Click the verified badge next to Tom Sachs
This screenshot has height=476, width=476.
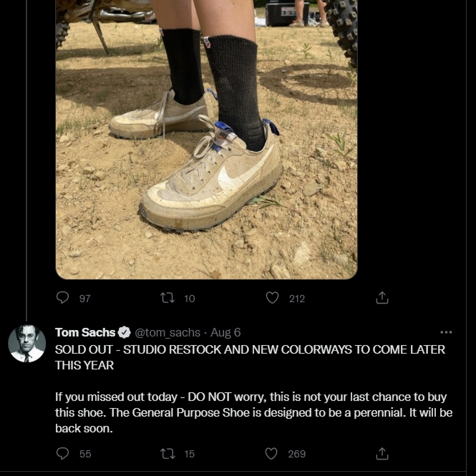coord(124,332)
